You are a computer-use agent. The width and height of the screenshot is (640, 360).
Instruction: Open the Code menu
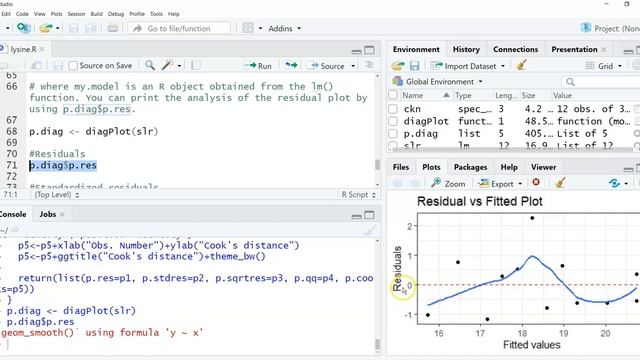(x=22, y=14)
